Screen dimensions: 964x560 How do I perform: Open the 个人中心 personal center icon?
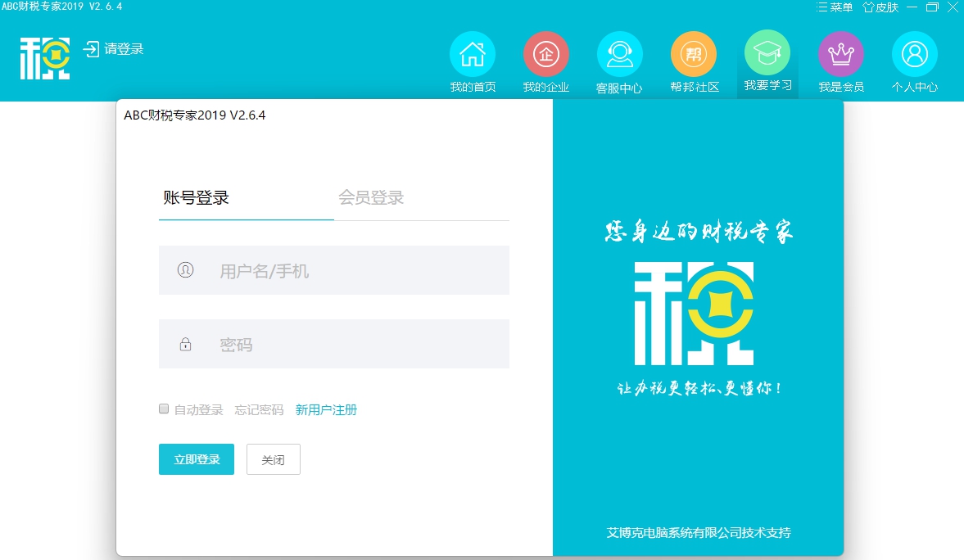tap(915, 54)
